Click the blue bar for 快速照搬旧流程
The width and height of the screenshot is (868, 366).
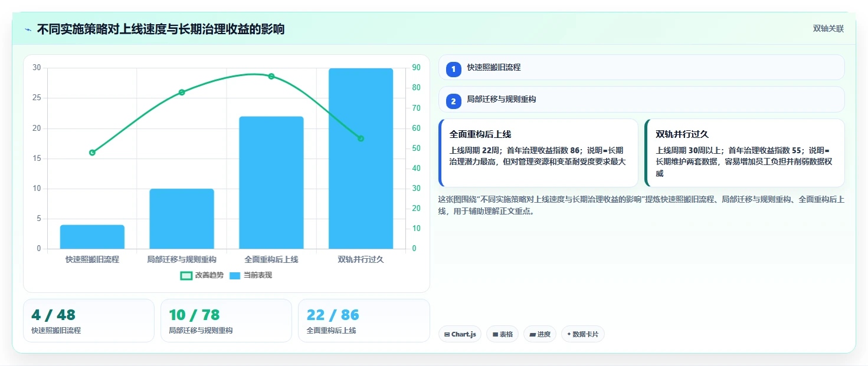[92, 237]
